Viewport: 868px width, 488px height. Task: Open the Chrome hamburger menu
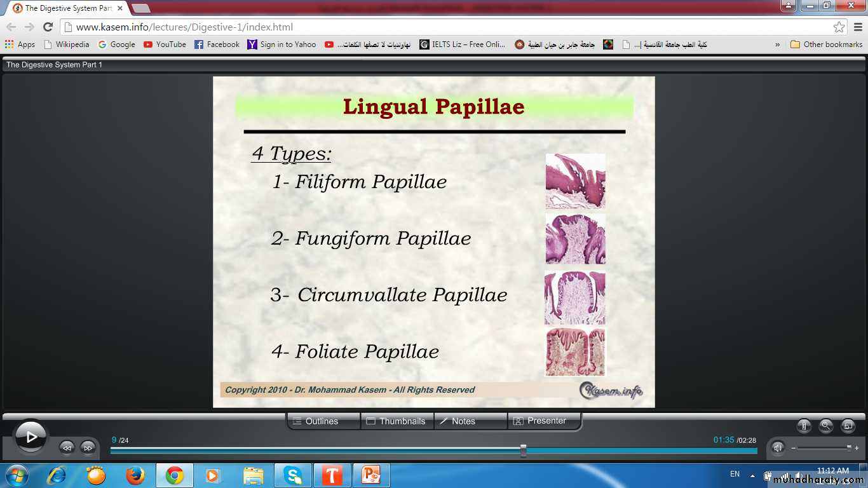[857, 27]
